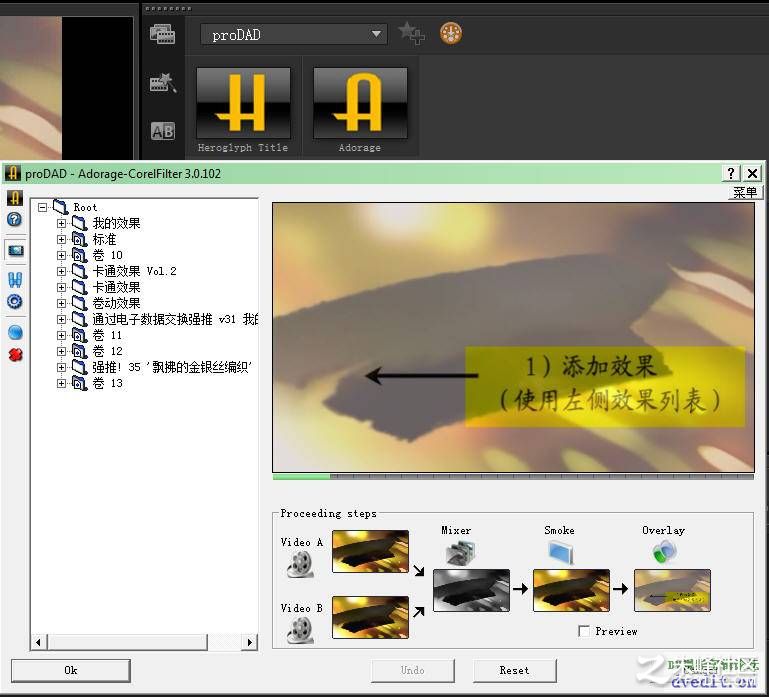Click the tree horizontal scrollbar right arrow

(250, 642)
